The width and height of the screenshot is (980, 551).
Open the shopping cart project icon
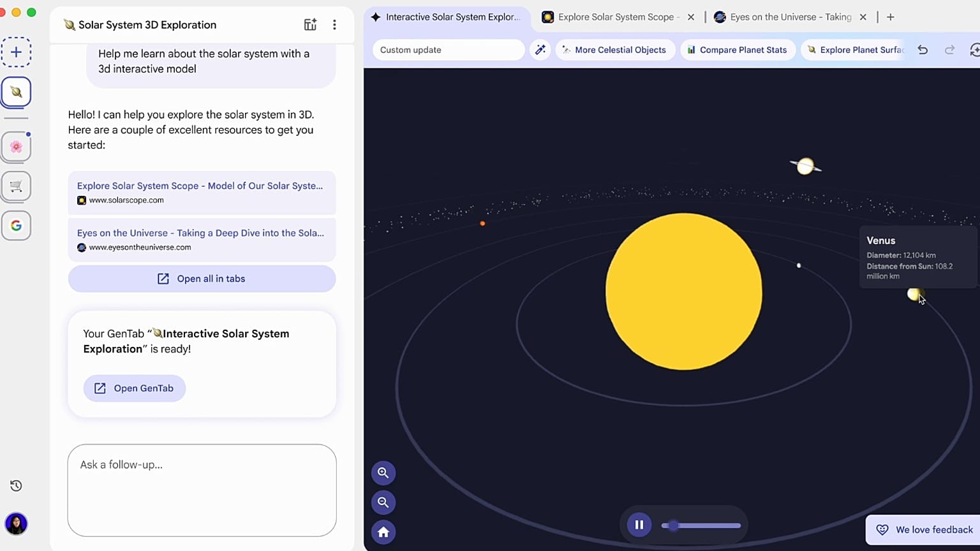[x=16, y=186]
